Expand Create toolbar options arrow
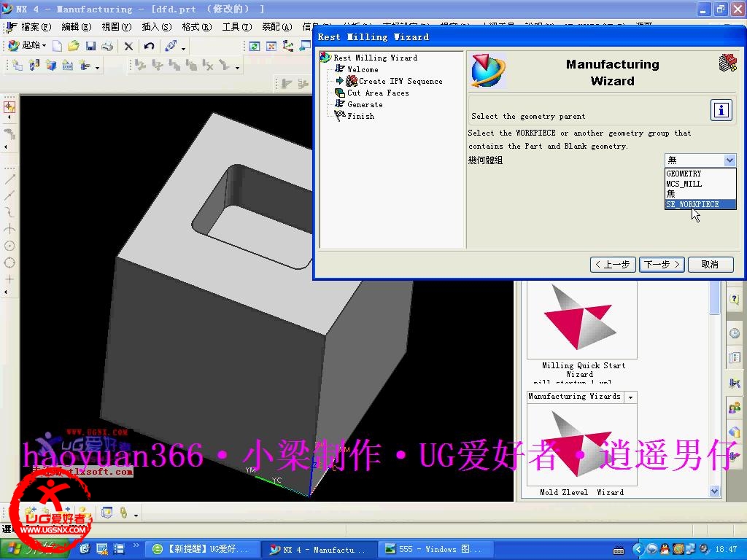The height and width of the screenshot is (560, 747). pyautogui.click(x=97, y=68)
